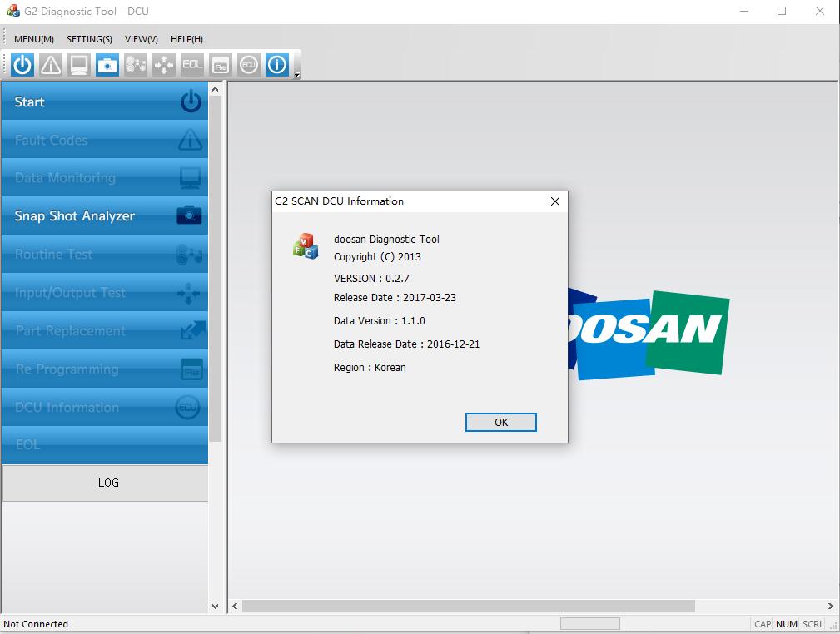Click the 'Copyright (C) 2013' text
Viewport: 840px width, 634px height.
tap(377, 257)
